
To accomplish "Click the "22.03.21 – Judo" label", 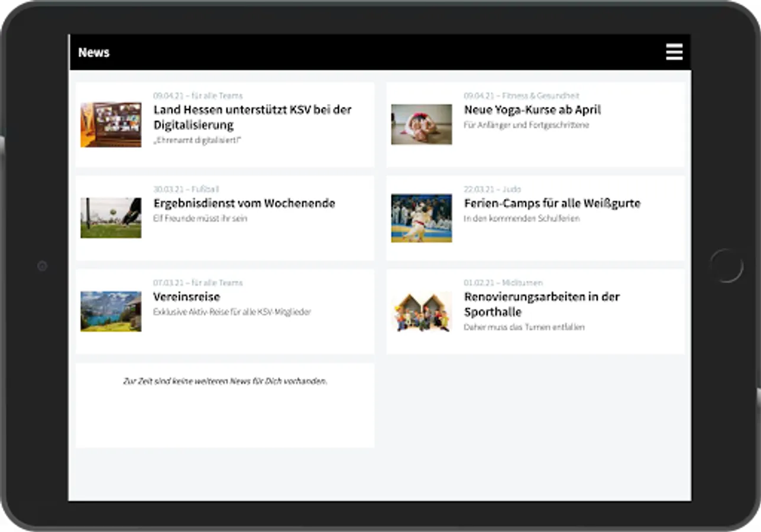I will click(x=493, y=189).
